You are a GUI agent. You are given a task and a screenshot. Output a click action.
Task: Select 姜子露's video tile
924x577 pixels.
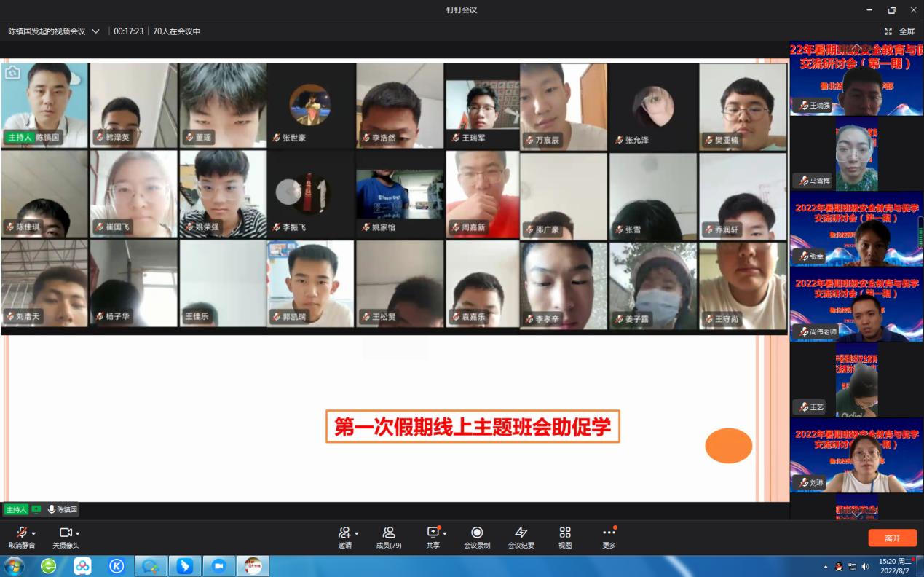coord(653,286)
